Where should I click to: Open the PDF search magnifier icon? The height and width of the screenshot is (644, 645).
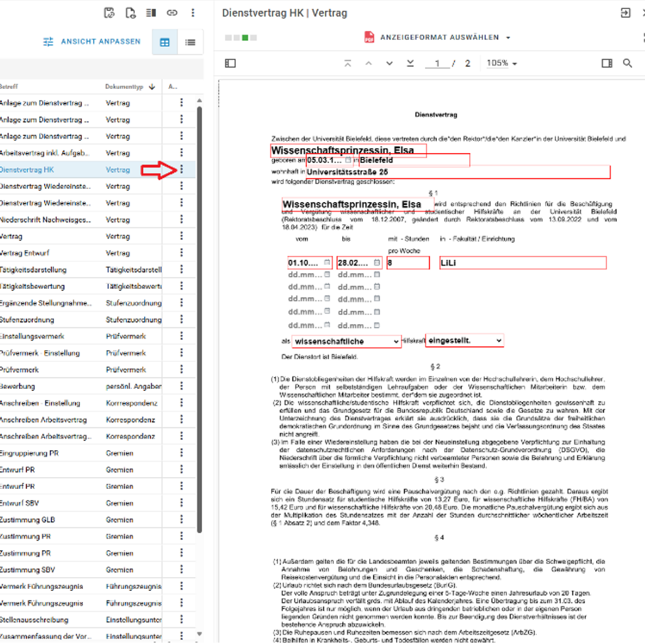pyautogui.click(x=628, y=63)
